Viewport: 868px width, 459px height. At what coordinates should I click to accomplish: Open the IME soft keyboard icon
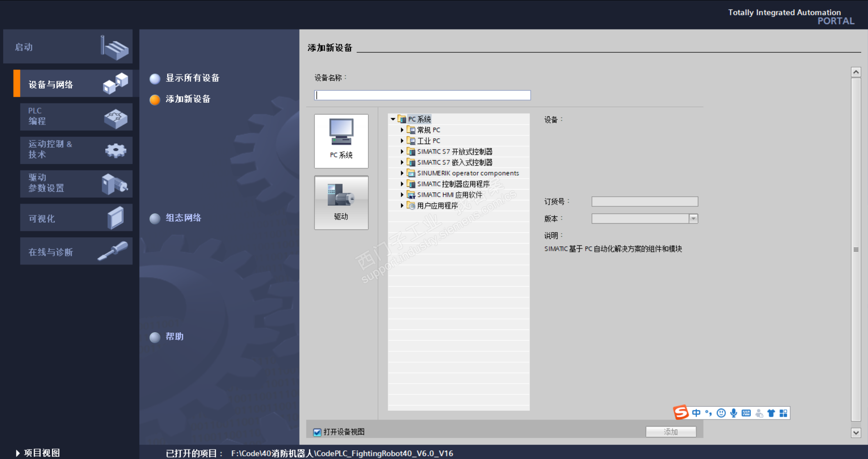pyautogui.click(x=746, y=413)
